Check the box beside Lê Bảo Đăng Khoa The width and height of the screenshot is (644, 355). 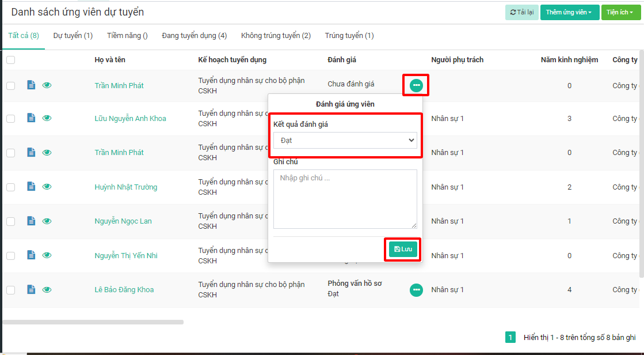click(x=11, y=290)
